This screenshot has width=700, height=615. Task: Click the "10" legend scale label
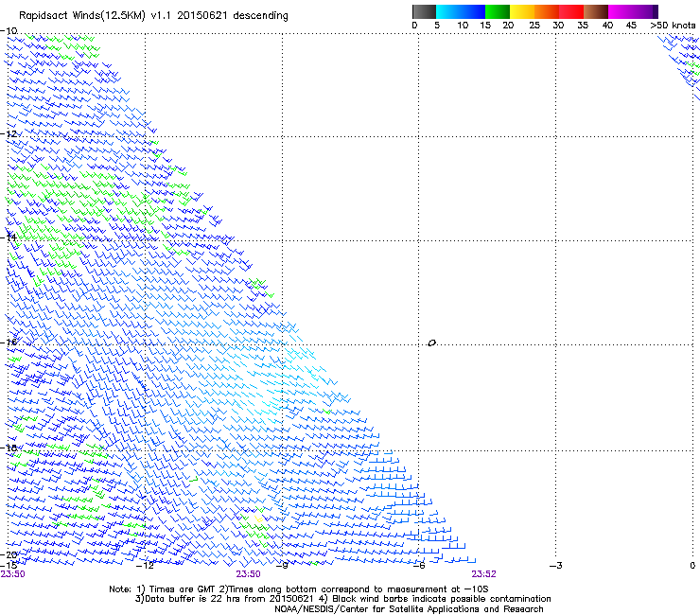[x=463, y=26]
